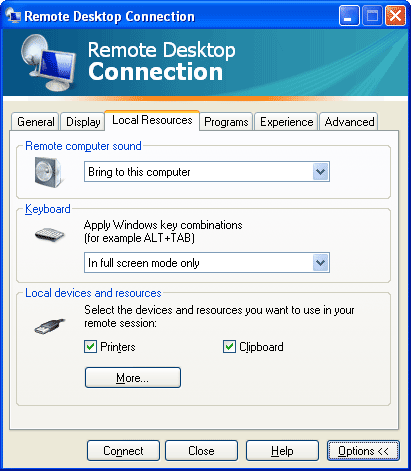Toggle the Clipboard checkbox
The image size is (411, 471).
229,347
